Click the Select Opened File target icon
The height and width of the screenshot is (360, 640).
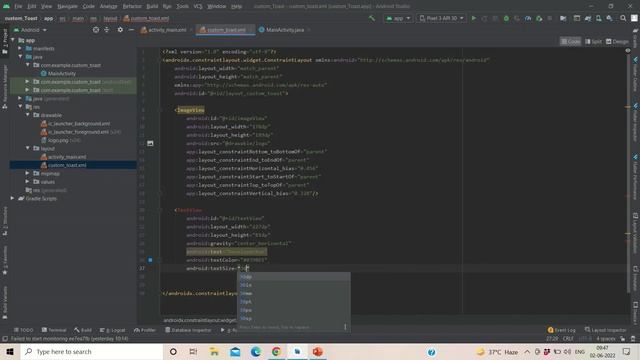click(x=96, y=30)
